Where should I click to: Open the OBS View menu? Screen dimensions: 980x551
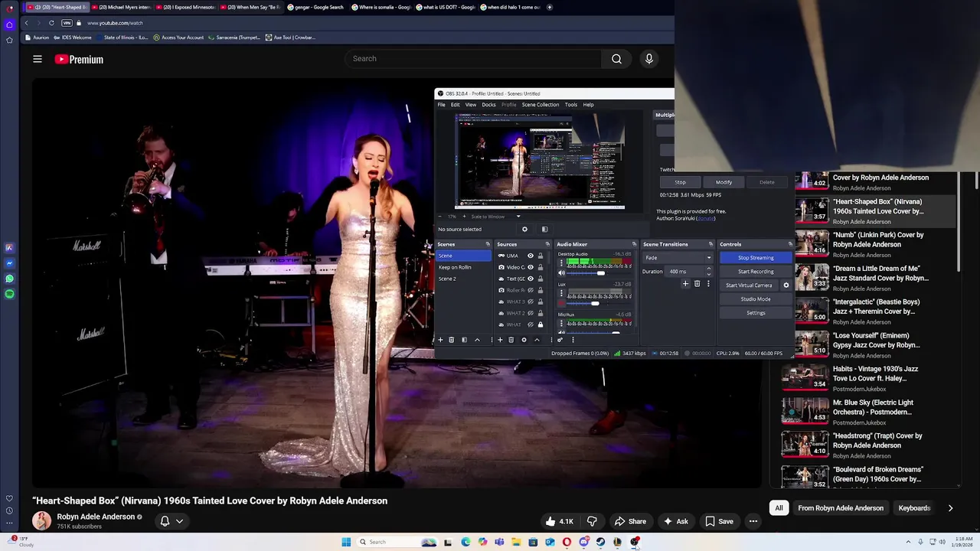click(x=471, y=105)
